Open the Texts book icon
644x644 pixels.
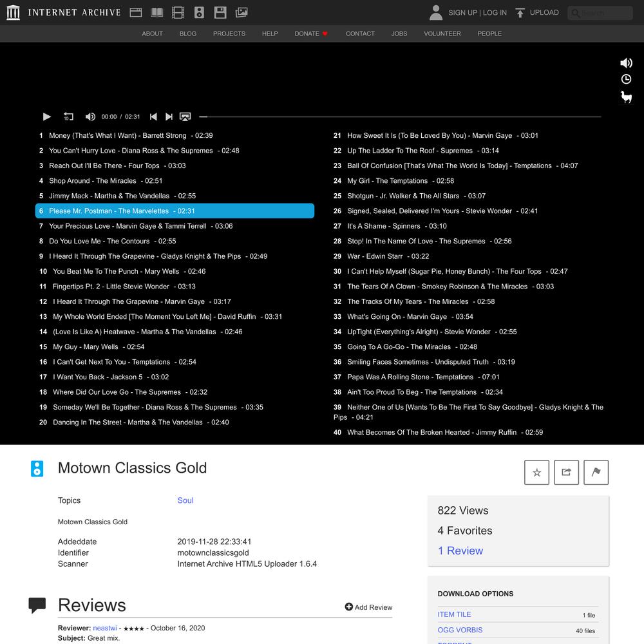pos(157,12)
